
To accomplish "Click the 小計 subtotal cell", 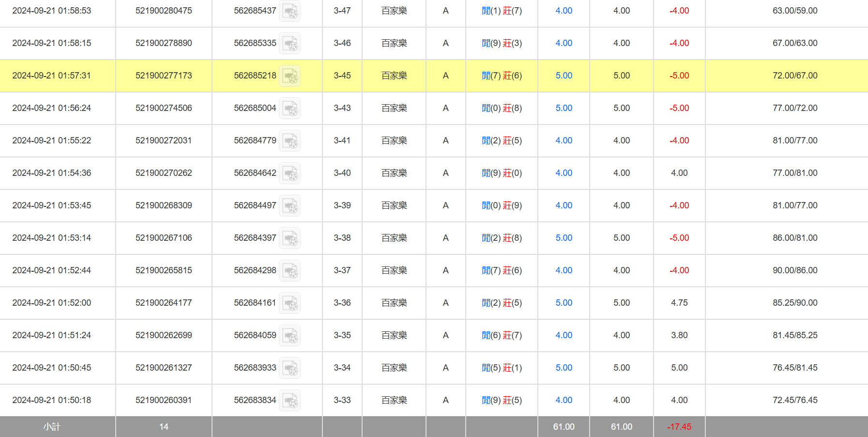I will coord(52,427).
